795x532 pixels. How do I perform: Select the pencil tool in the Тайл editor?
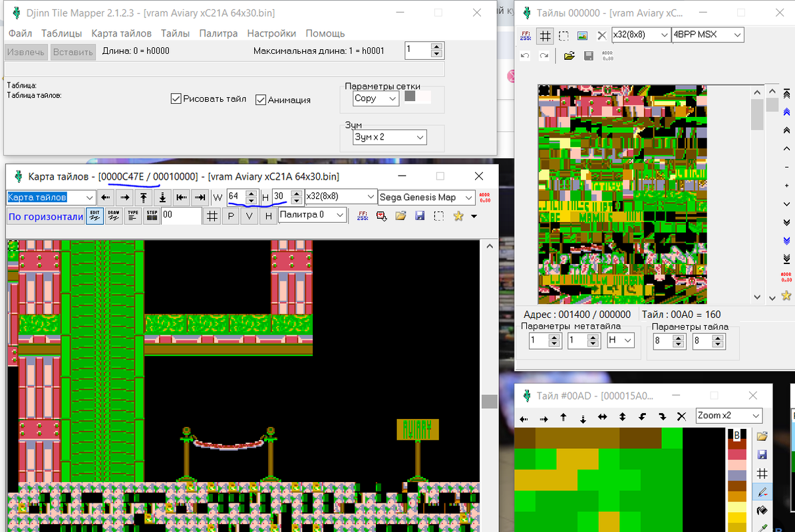(x=762, y=492)
